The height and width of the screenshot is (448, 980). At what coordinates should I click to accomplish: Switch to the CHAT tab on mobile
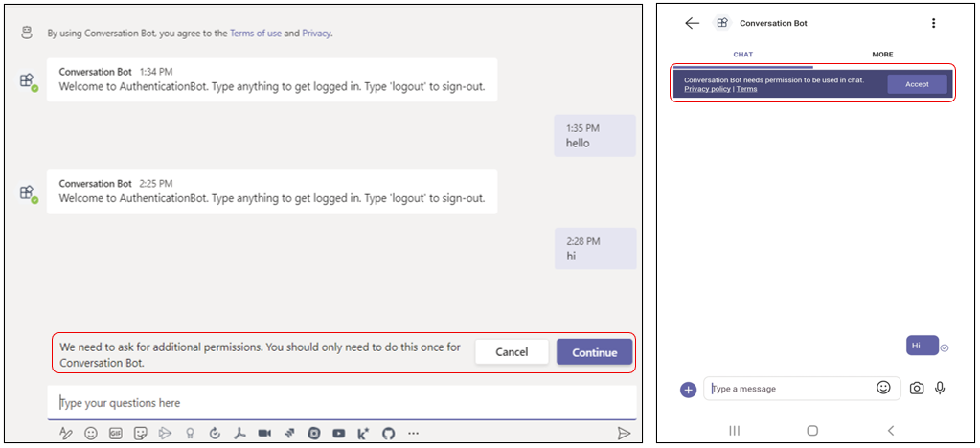pyautogui.click(x=742, y=55)
